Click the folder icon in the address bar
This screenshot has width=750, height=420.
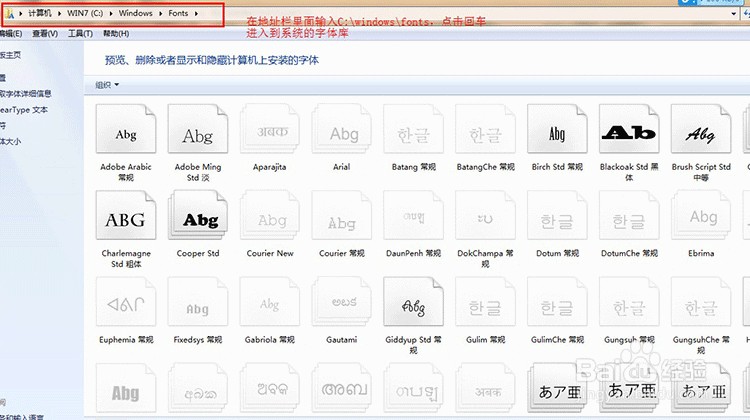pyautogui.click(x=9, y=13)
